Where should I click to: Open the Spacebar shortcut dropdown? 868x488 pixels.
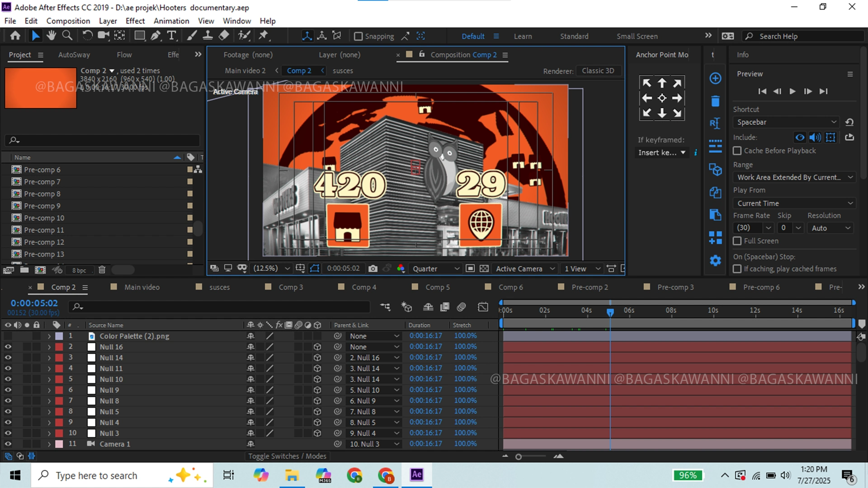click(786, 122)
